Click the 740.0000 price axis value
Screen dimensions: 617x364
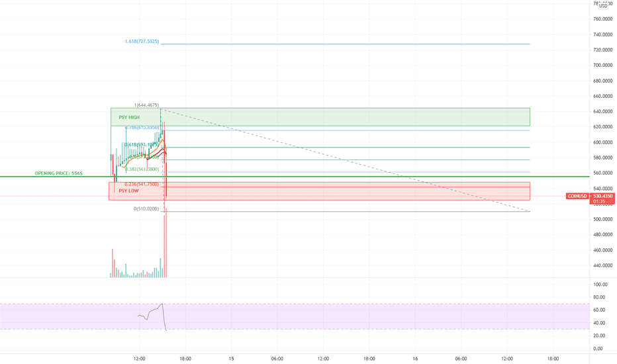pos(603,34)
